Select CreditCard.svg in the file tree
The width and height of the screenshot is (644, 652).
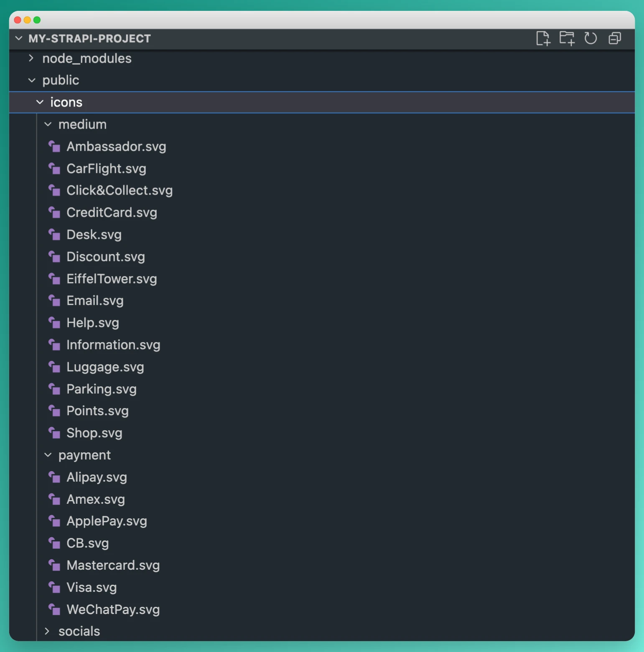[112, 213]
